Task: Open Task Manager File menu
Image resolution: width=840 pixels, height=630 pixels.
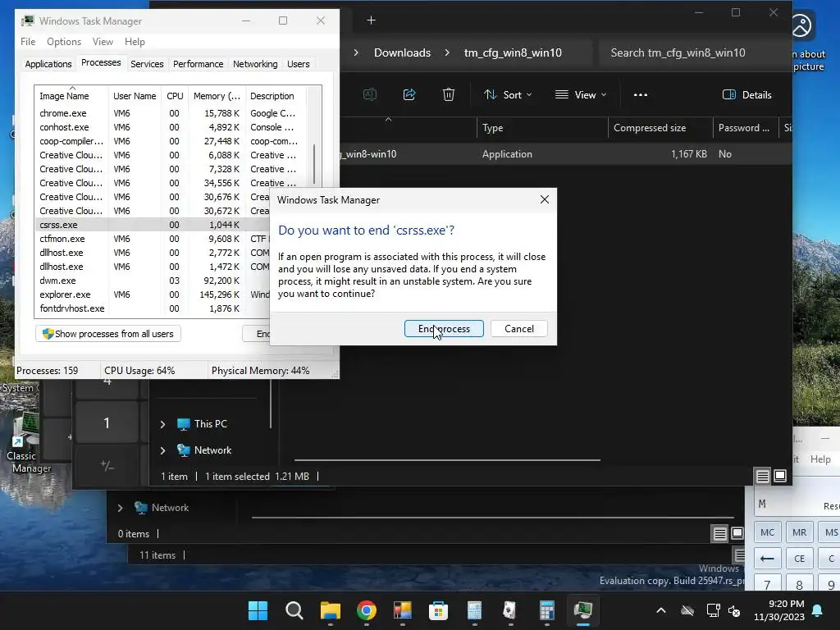Action: 28,41
